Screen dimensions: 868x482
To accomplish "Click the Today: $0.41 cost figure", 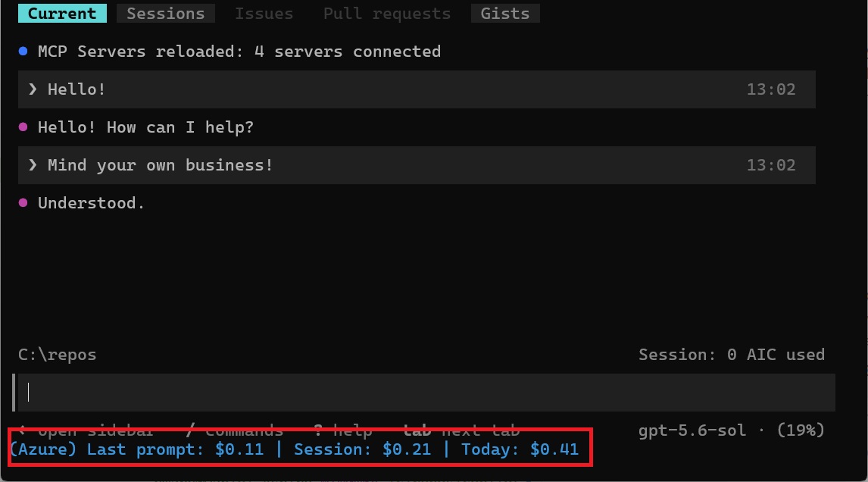I will (520, 449).
